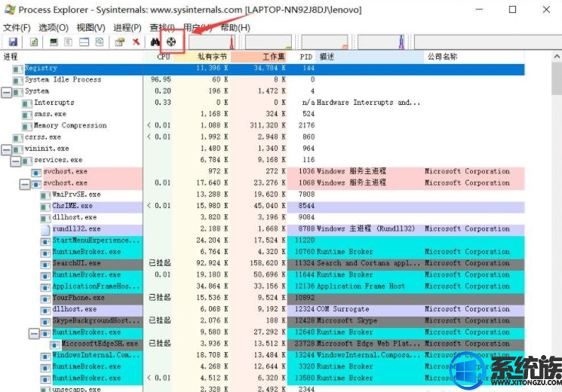
Task: Click the 96.95 CPU value
Action: pos(161,80)
